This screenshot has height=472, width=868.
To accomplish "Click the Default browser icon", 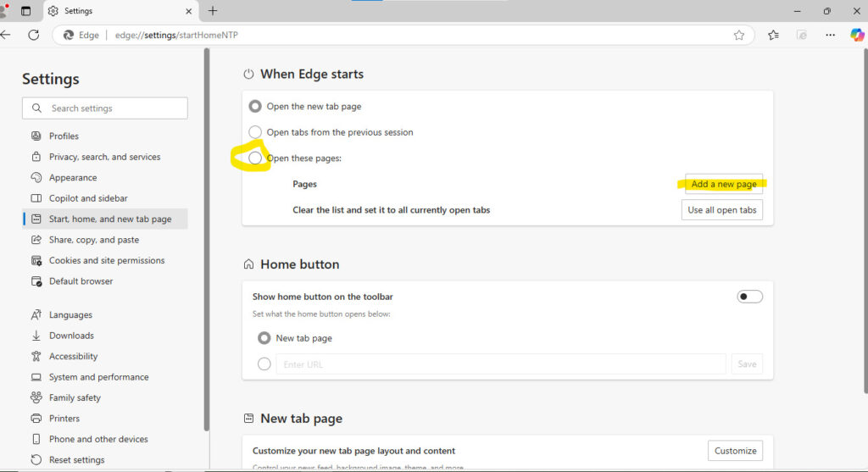I will (36, 281).
